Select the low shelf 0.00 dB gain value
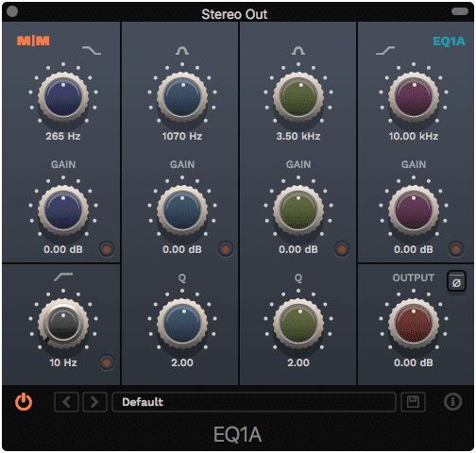476x453 pixels. click(x=63, y=249)
